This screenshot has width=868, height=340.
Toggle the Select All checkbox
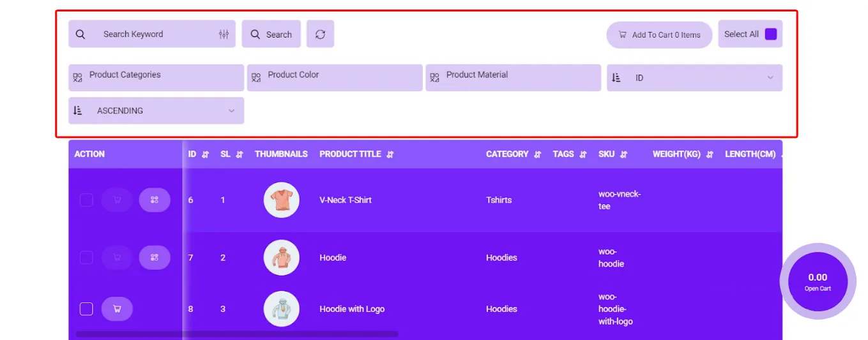tap(771, 34)
